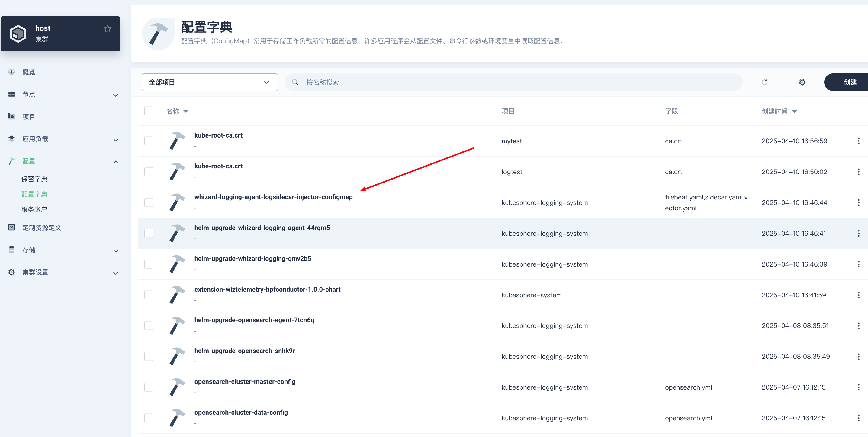
Task: Open extension-wiztelemetry-bpfconductor-1.0.0-chart details
Action: click(x=267, y=289)
